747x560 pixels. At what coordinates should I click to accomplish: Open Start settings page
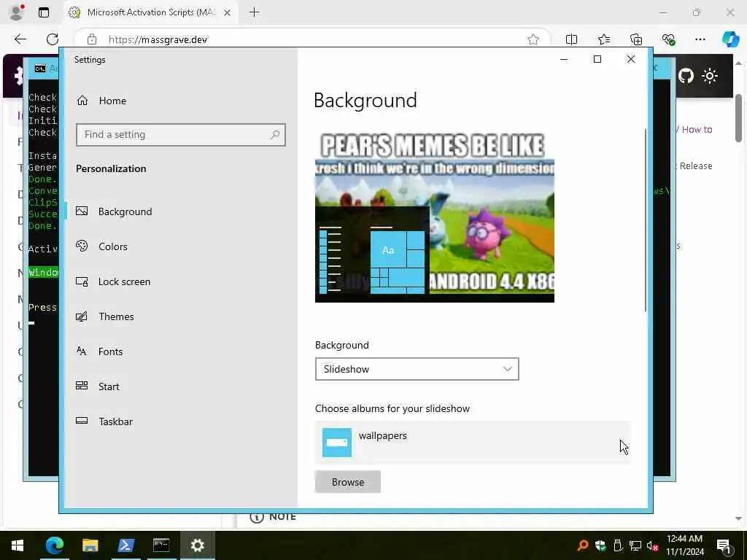98,386
